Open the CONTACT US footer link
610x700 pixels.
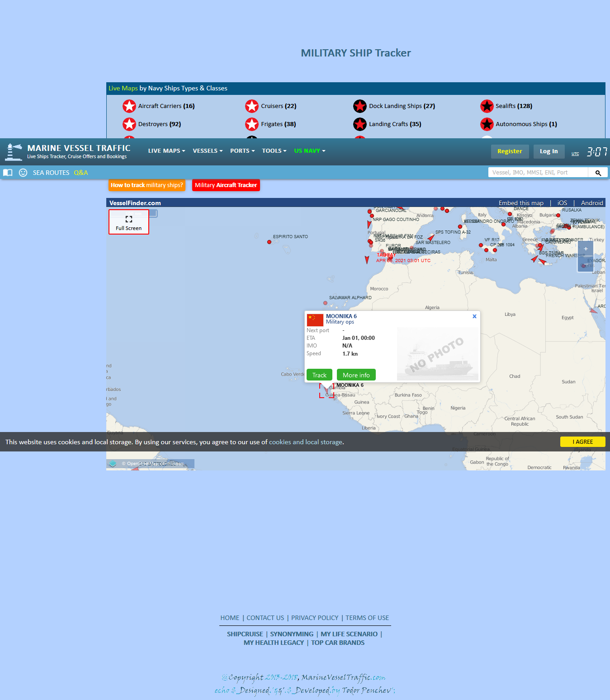click(x=265, y=618)
